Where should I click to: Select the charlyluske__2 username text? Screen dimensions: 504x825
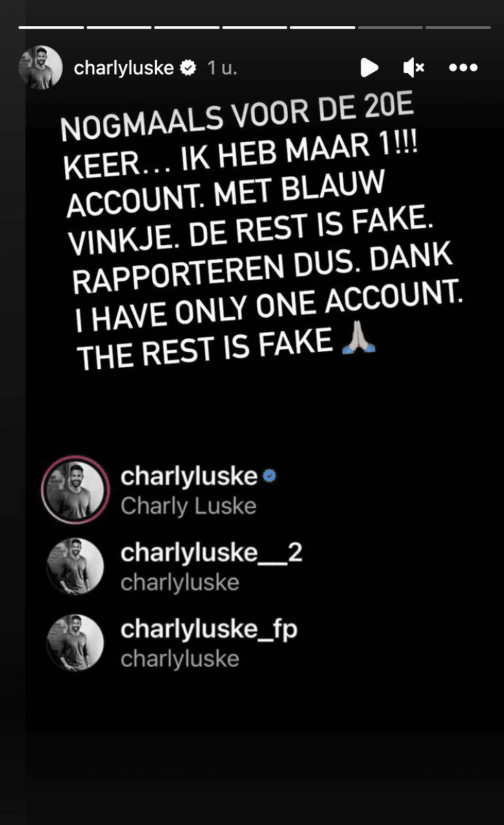pos(211,553)
